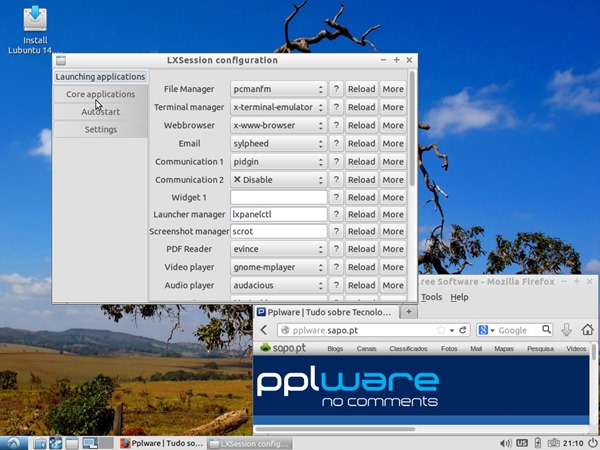Click More for Screenshot manager
This screenshot has width=600, height=450.
click(x=393, y=231)
